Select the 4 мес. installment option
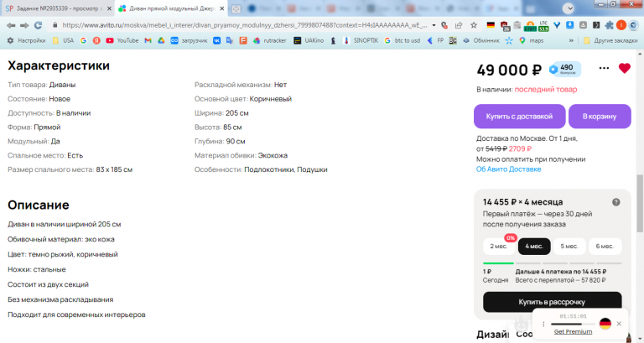The height and width of the screenshot is (343, 644). pyautogui.click(x=534, y=246)
